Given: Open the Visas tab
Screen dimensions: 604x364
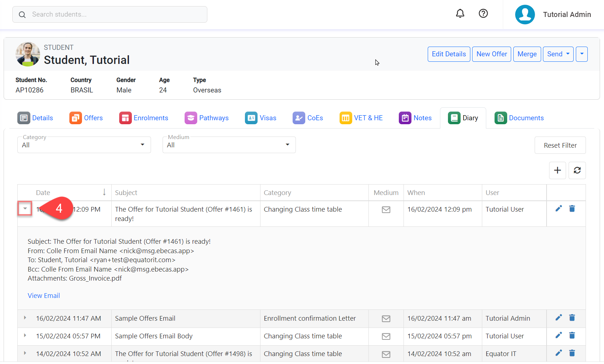Looking at the screenshot, I should point(260,118).
